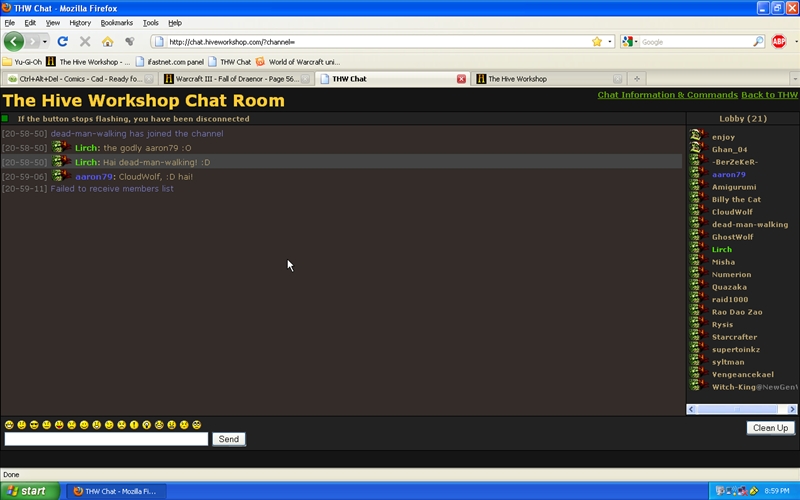Bookmark this page with the star icon
Screen dimensions: 800x500
pyautogui.click(x=597, y=42)
